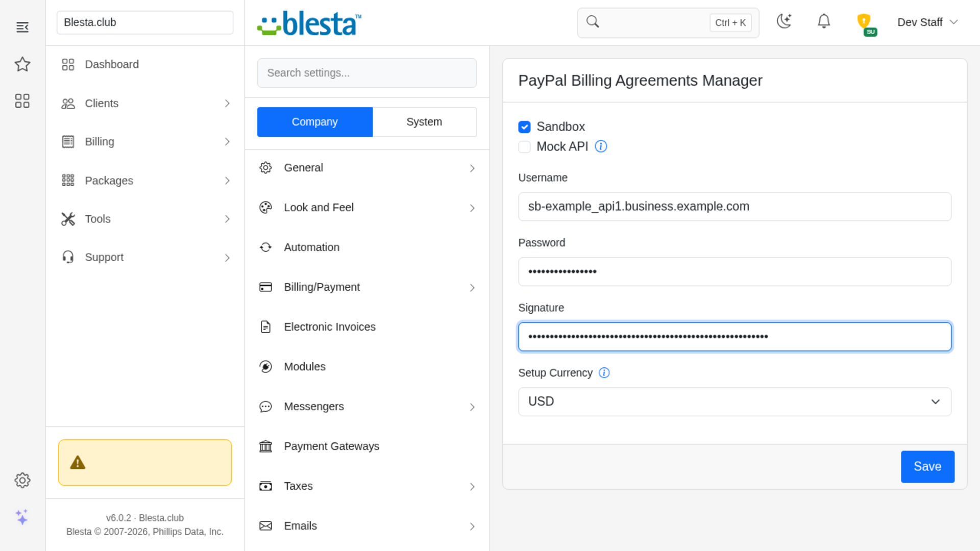980x551 pixels.
Task: Click the Username field
Action: (x=734, y=207)
